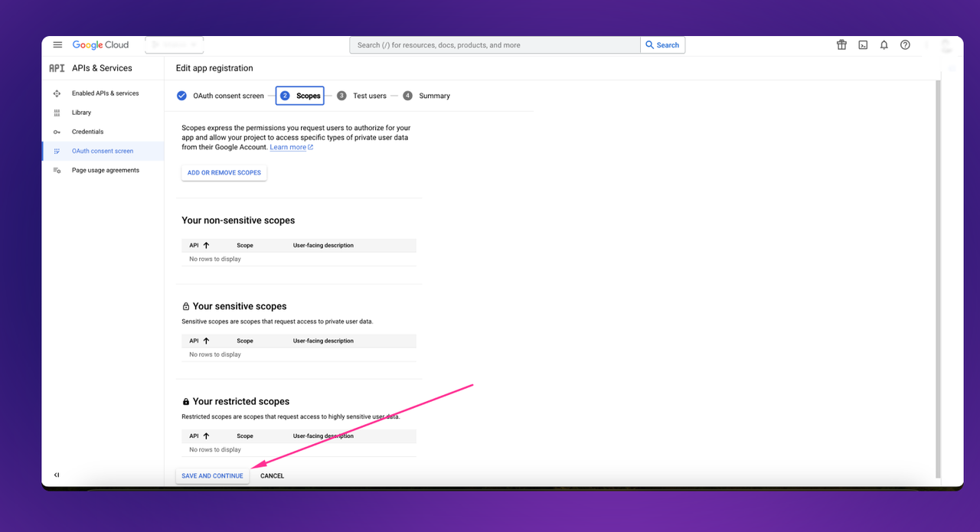Select the Scopes step
This screenshot has height=532, width=980.
(x=300, y=96)
